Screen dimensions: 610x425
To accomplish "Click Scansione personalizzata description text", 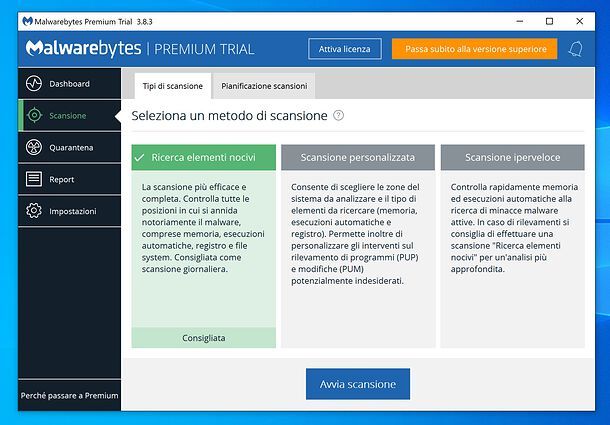I will pos(355,234).
